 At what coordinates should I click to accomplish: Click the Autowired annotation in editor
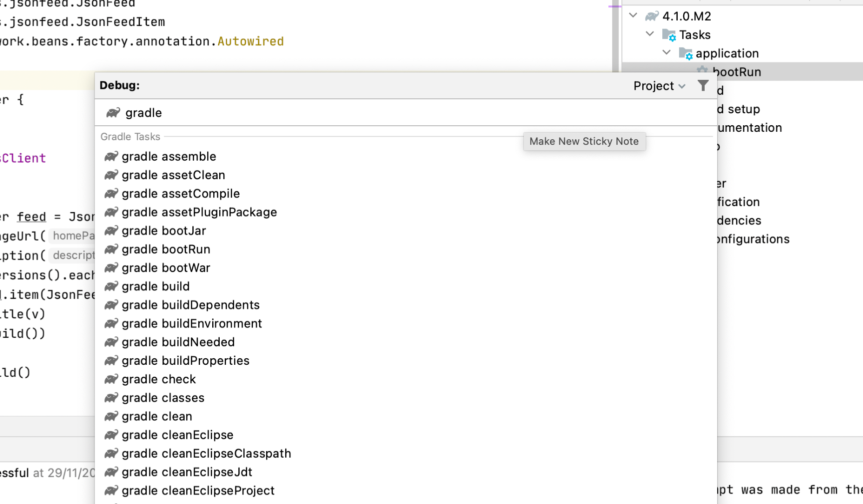pos(251,41)
